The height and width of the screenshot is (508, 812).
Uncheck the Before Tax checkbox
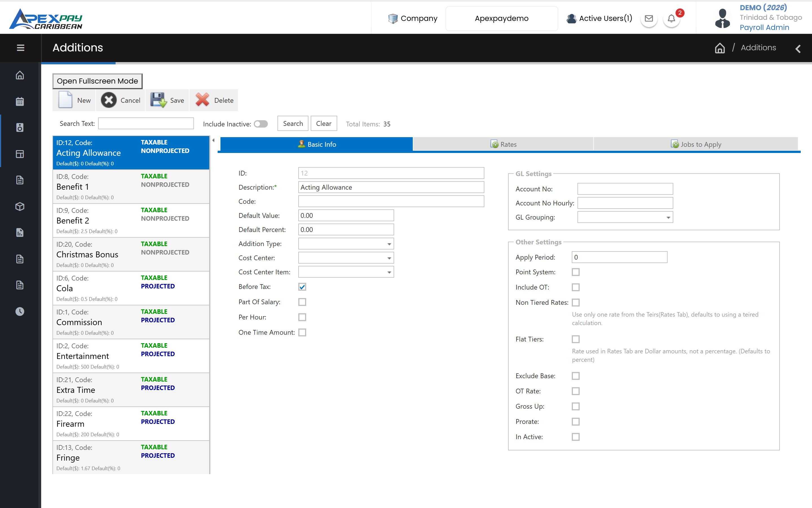tap(302, 286)
